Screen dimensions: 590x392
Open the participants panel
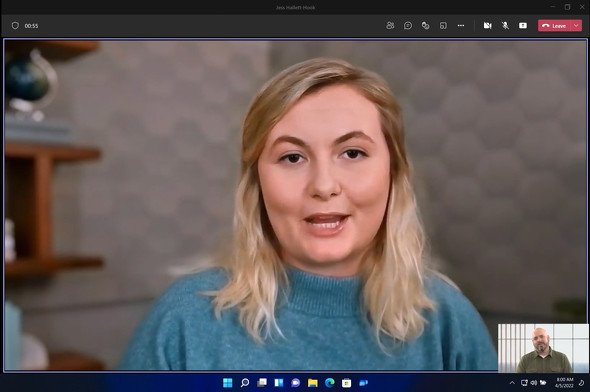coord(390,26)
